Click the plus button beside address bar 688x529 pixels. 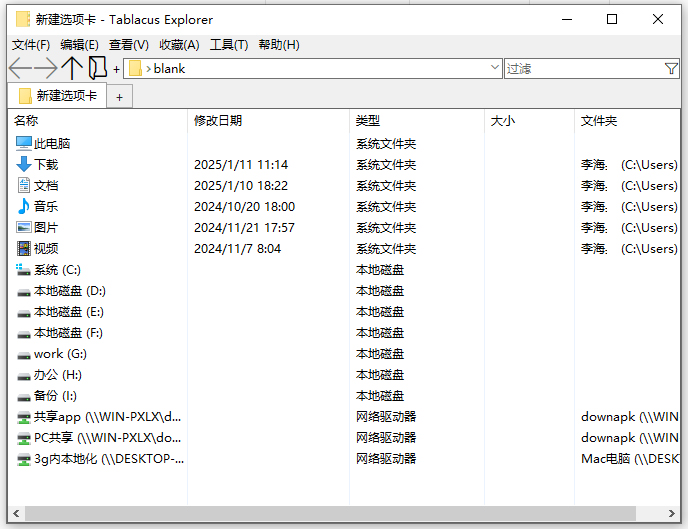click(116, 69)
